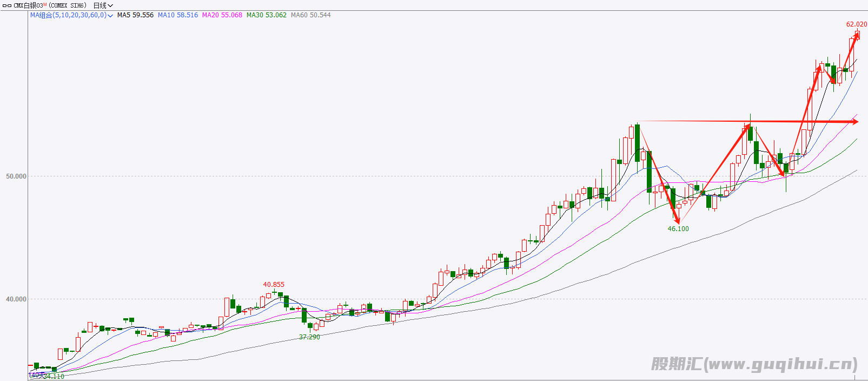868x381 pixels.
Task: Click the red M marker after 白银03
Action: point(45,5)
